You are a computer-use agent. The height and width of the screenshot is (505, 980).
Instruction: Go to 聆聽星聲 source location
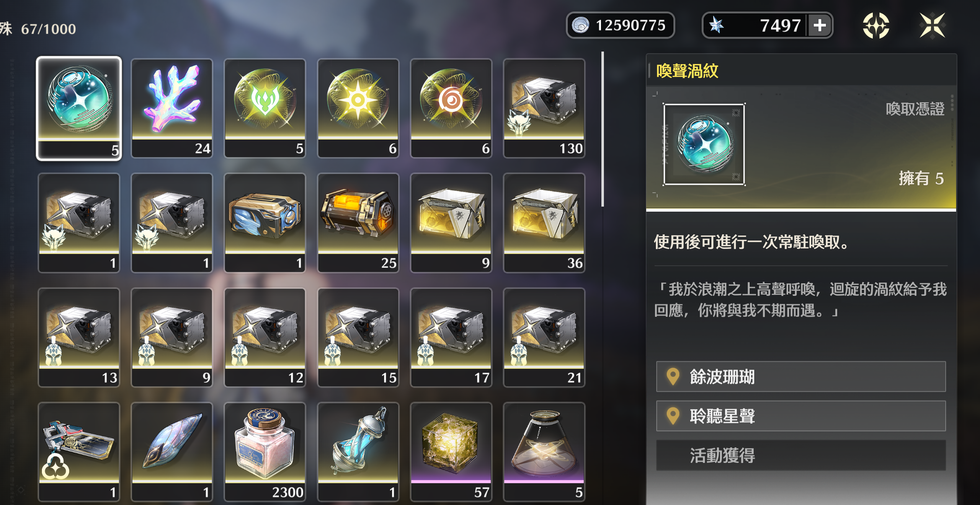coord(801,416)
